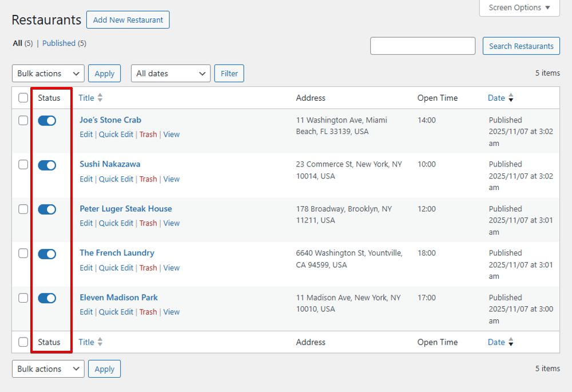Switch off The French Laundry status
This screenshot has width=572, height=392.
(47, 254)
